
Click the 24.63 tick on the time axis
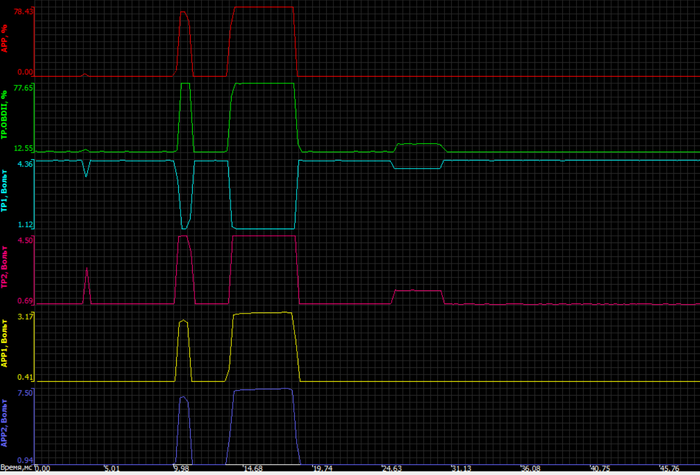point(392,468)
